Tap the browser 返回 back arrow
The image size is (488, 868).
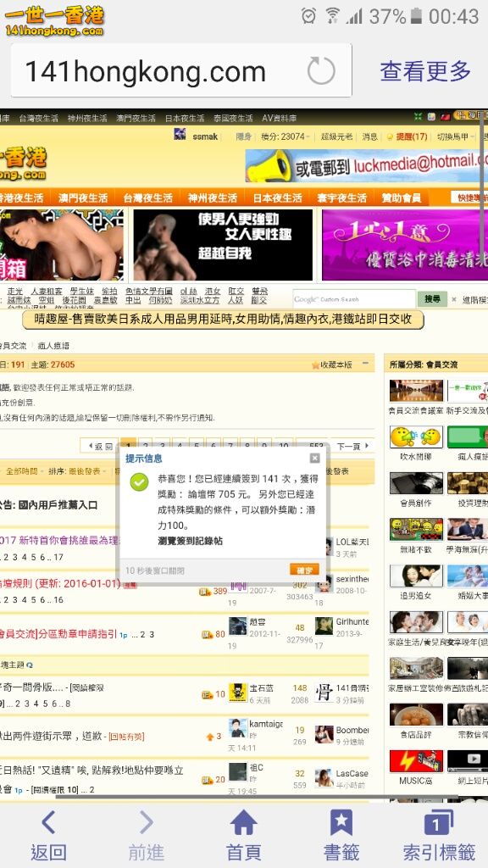coord(48,822)
